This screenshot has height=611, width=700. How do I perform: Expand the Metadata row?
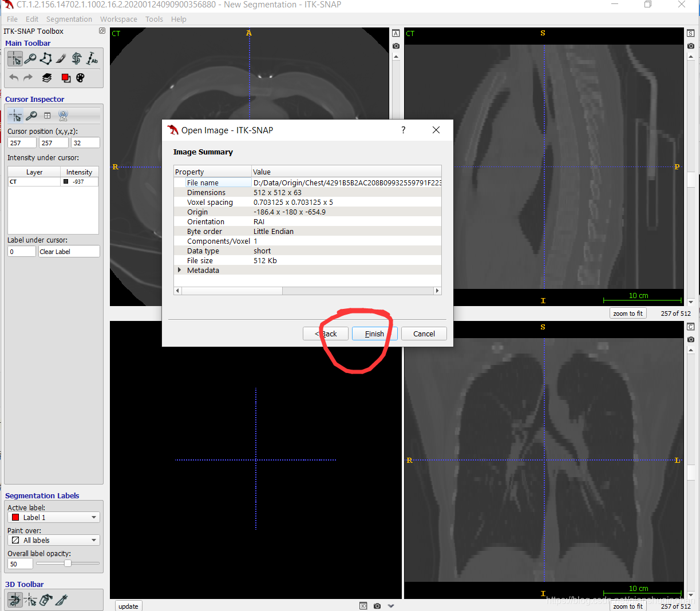[180, 270]
